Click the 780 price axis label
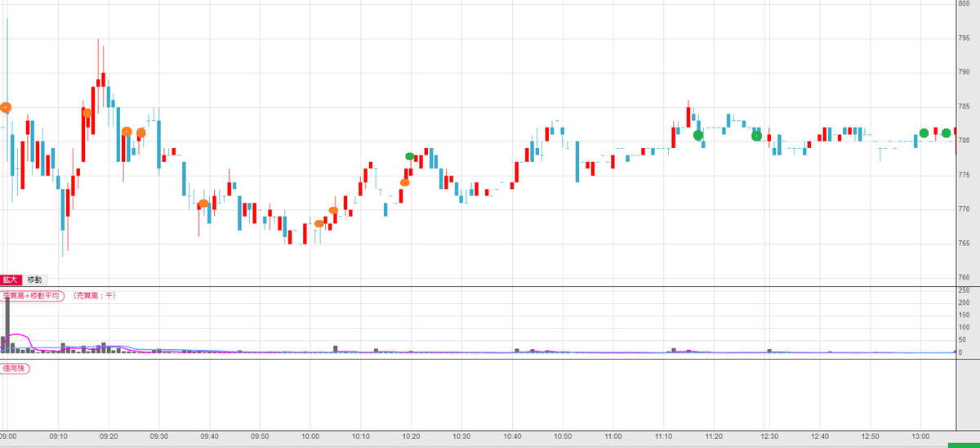The height and width of the screenshot is (448, 980). 964,141
